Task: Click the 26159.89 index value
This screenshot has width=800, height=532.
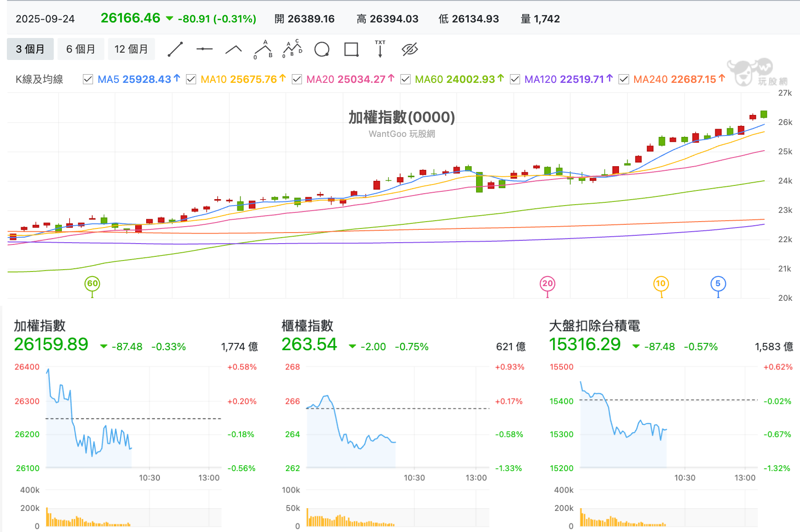Action: coord(51,345)
